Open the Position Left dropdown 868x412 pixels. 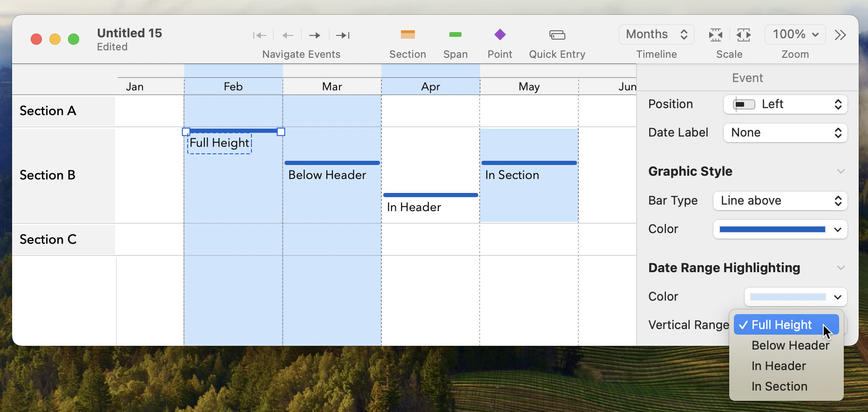click(x=785, y=104)
